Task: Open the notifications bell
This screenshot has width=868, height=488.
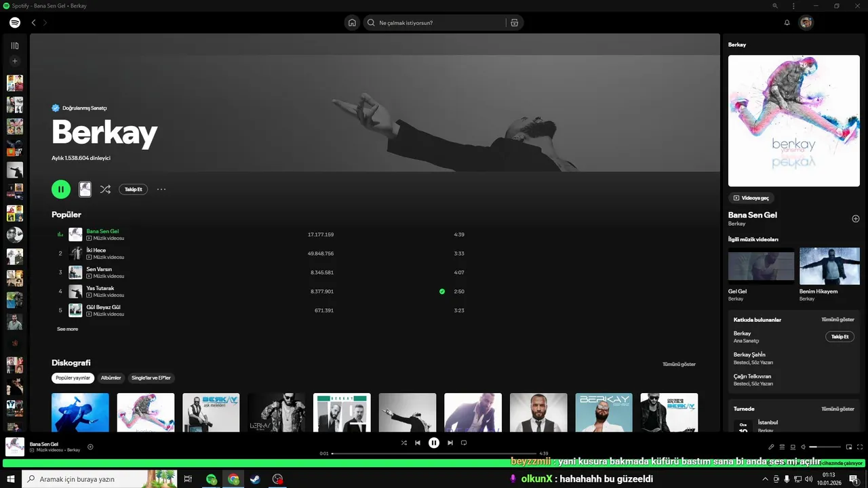Action: (x=787, y=22)
